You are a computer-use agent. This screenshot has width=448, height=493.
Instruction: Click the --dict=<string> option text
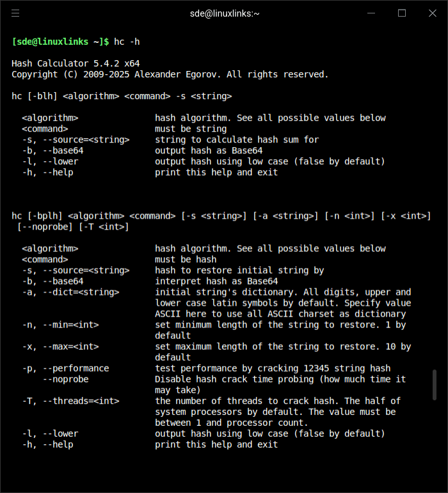81,292
